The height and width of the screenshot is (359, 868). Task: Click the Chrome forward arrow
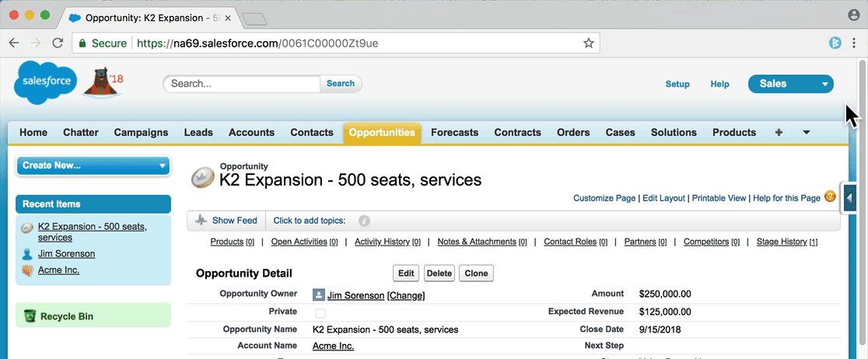[36, 43]
